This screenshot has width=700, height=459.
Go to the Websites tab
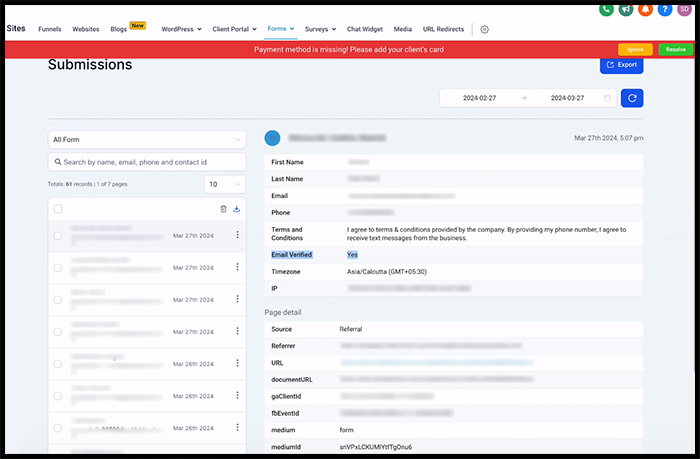click(86, 29)
